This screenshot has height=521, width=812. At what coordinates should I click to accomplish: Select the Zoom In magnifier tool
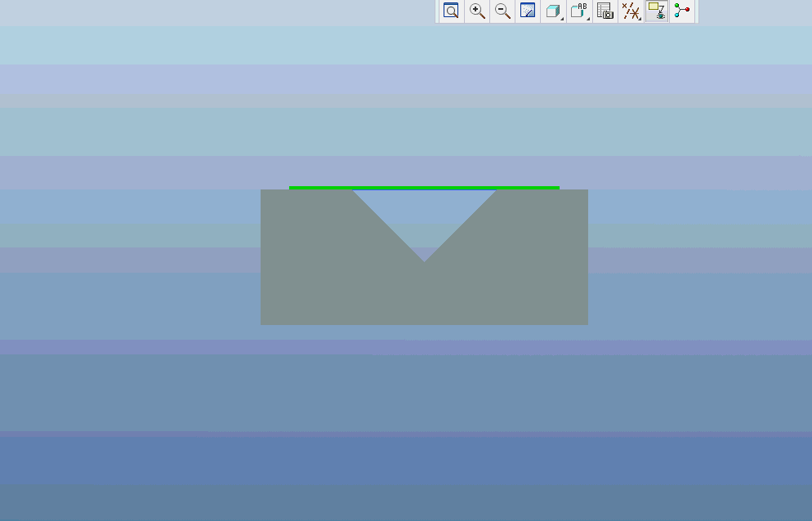[477, 11]
